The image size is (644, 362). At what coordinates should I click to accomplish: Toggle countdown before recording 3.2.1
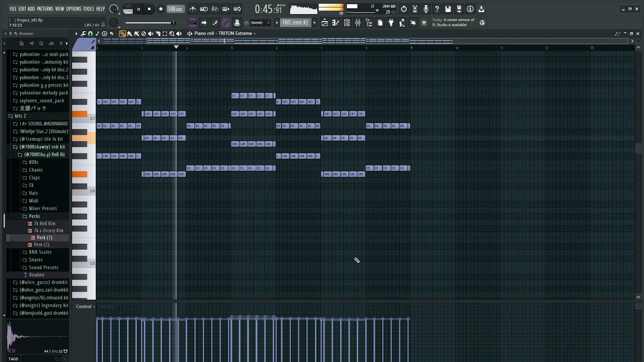click(215, 9)
